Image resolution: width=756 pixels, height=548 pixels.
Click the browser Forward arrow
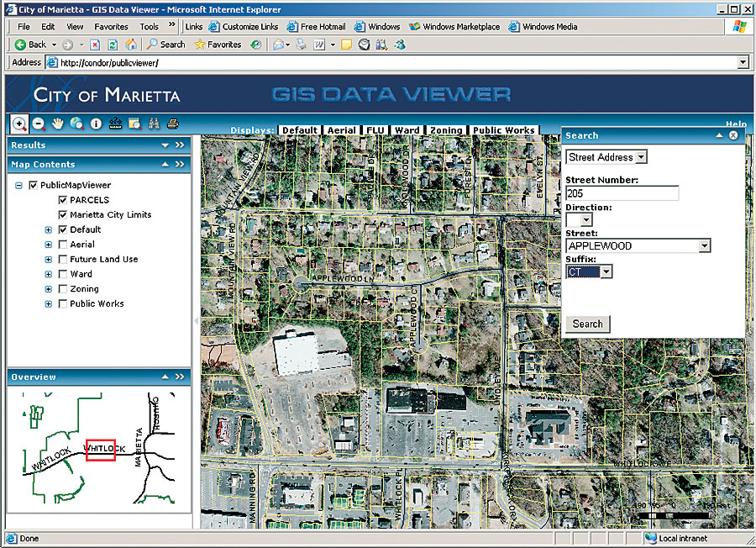[67, 45]
